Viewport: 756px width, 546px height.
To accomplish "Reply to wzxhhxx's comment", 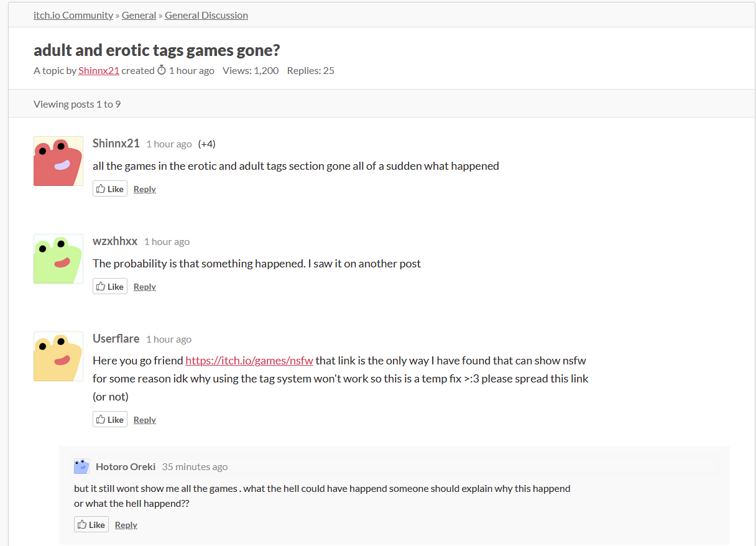I will 145,287.
